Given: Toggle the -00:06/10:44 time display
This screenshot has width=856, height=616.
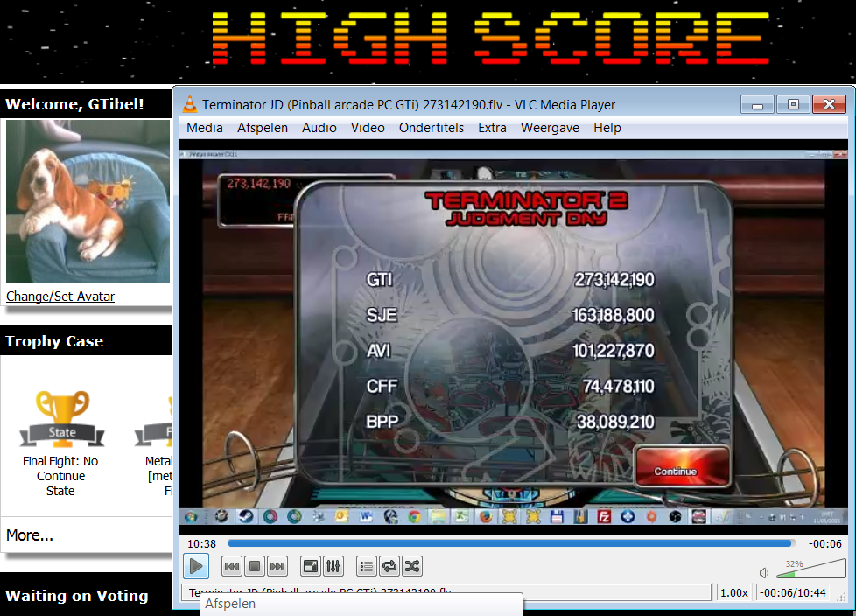Looking at the screenshot, I should [x=793, y=592].
